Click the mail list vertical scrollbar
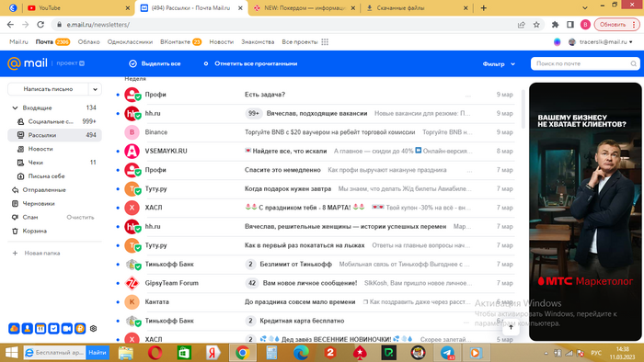The image size is (644, 362). pos(523,108)
